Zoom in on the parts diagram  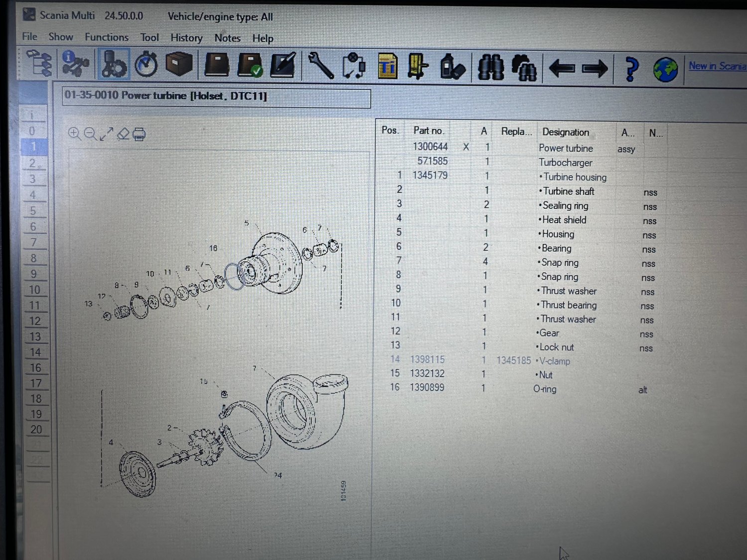(74, 133)
